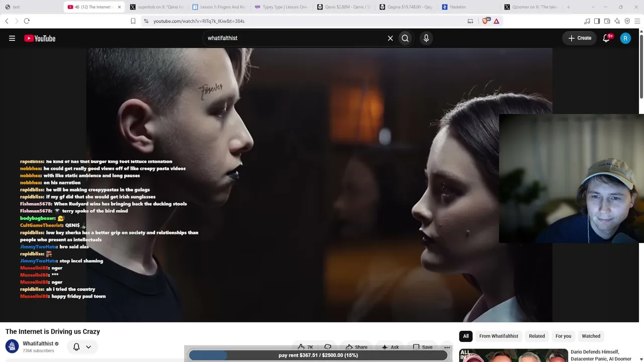Select the 'From Whatifalthist' filter chip

(499, 336)
